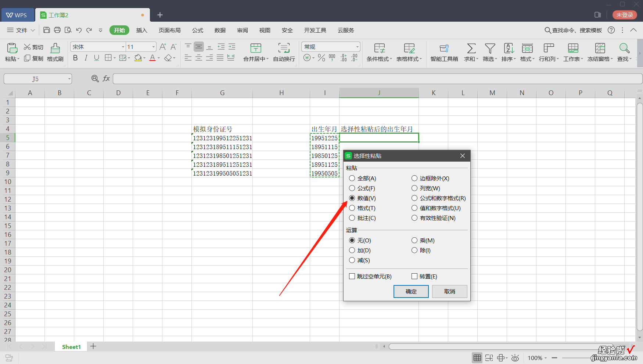Image resolution: width=643 pixels, height=364 pixels.
Task: Open the 开发工具 ribbon tab
Action: (315, 30)
